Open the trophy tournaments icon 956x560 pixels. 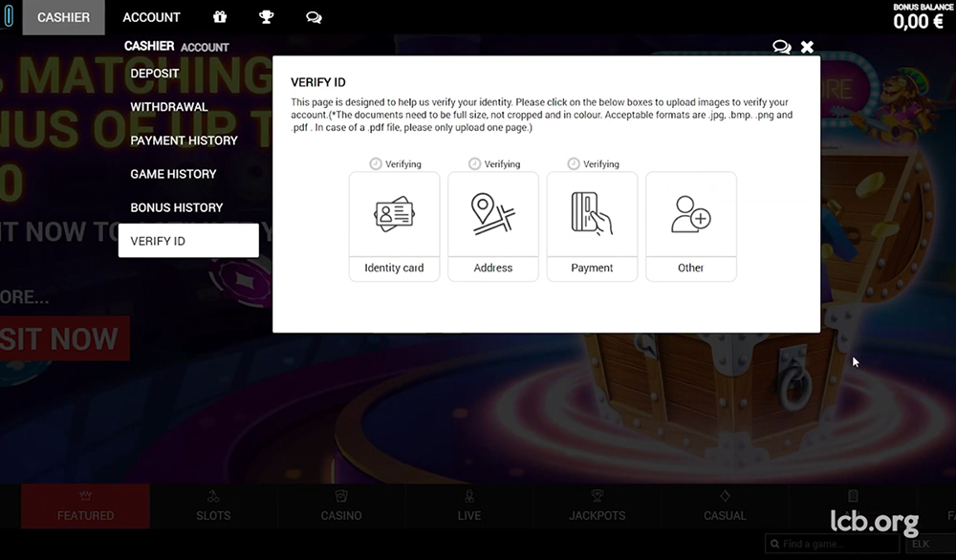pyautogui.click(x=267, y=17)
